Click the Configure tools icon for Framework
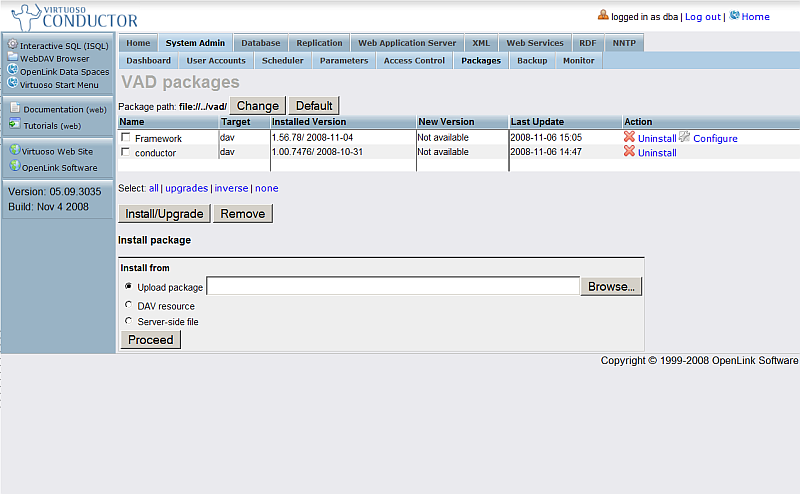Viewport: 800px width, 494px height. (x=685, y=137)
